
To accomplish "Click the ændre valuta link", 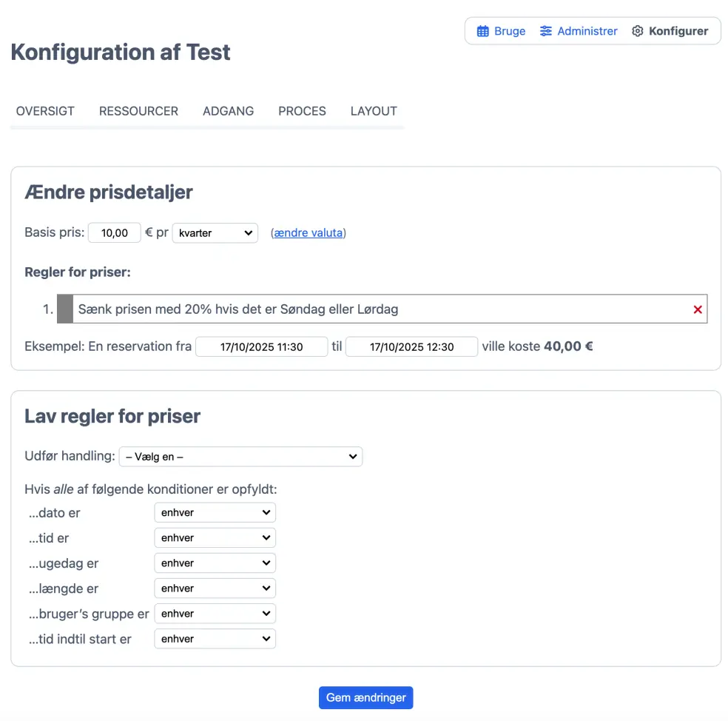I will tap(308, 232).
